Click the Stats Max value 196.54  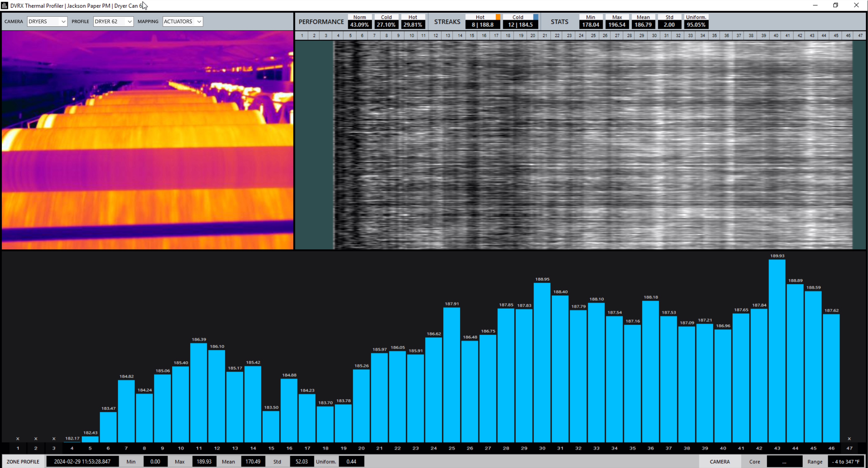tap(617, 25)
